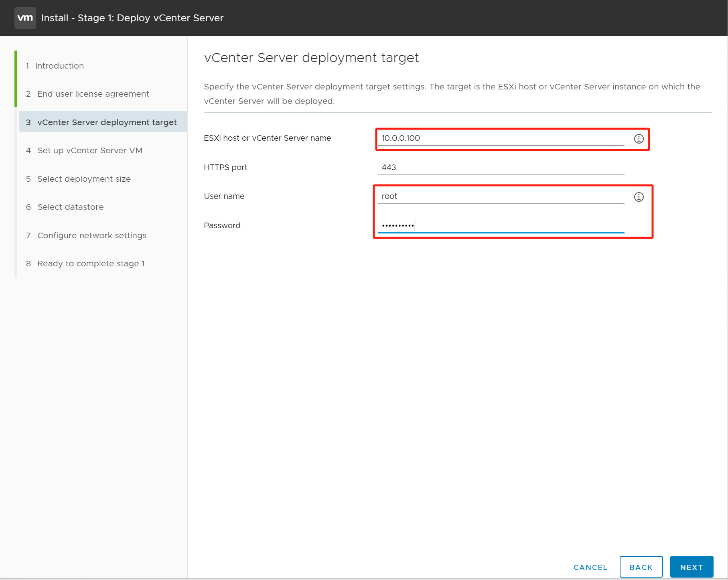Image resolution: width=728 pixels, height=580 pixels.
Task: Click the ESXi host name input field
Action: [500, 138]
